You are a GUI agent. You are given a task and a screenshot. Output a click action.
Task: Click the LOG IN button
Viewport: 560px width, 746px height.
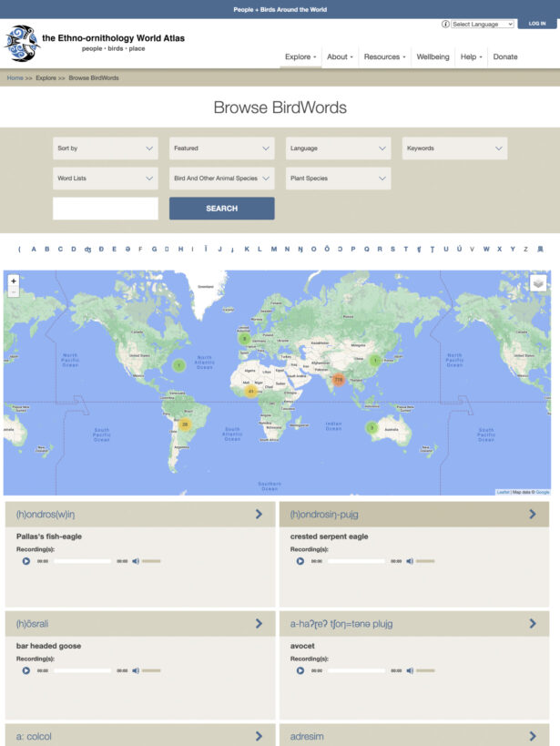[x=536, y=24]
